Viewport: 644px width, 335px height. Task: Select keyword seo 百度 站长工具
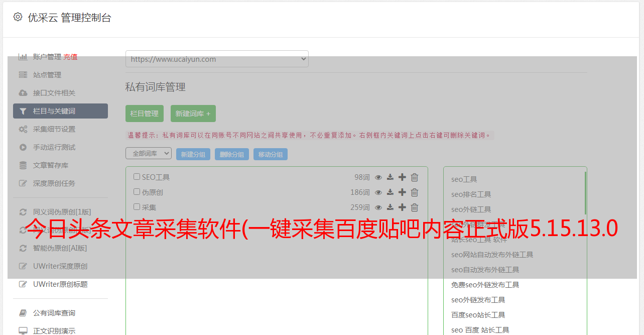pos(480,330)
